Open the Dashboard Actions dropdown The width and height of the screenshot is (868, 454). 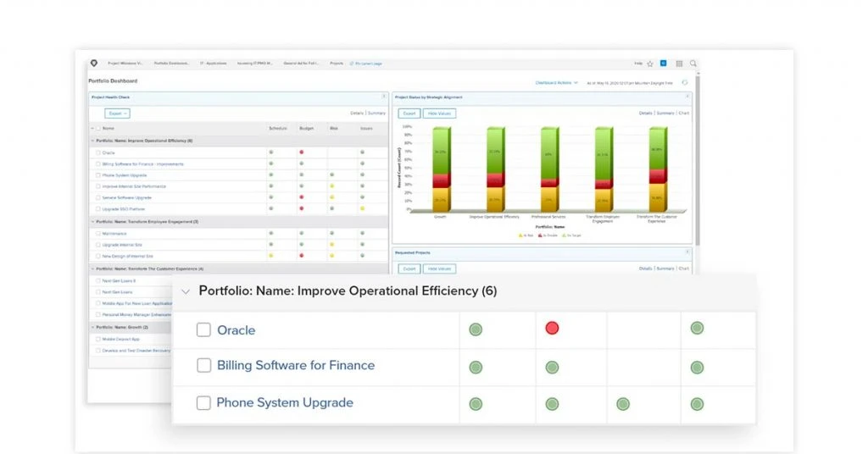[556, 83]
